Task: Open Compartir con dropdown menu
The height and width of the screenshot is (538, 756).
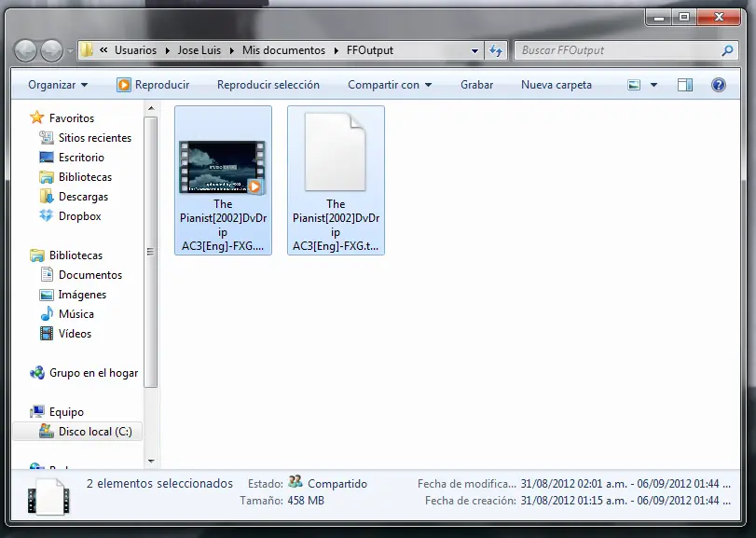Action: [x=390, y=85]
